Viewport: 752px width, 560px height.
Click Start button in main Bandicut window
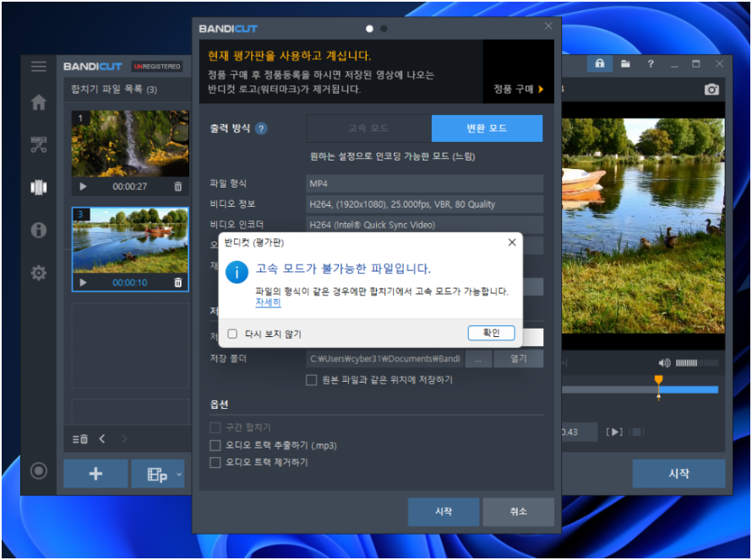[678, 474]
